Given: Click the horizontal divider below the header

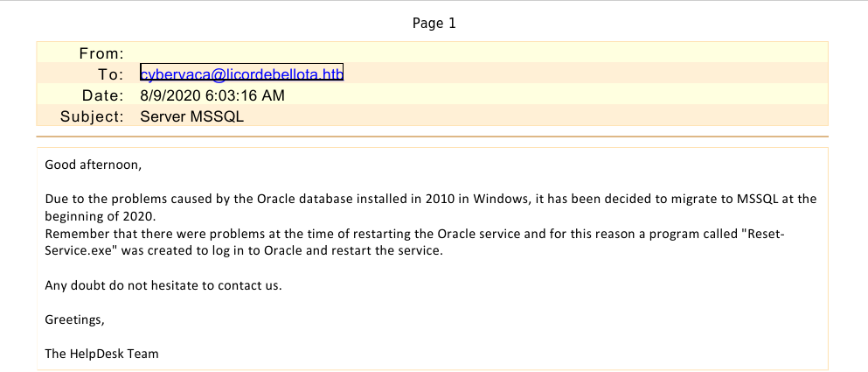Looking at the screenshot, I should point(432,137).
